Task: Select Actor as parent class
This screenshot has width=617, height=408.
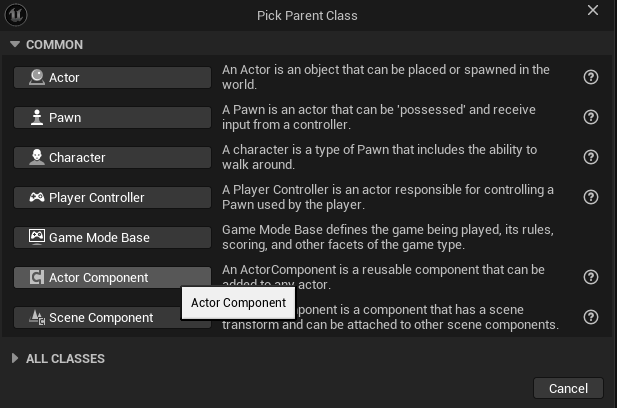Action: 112,77
